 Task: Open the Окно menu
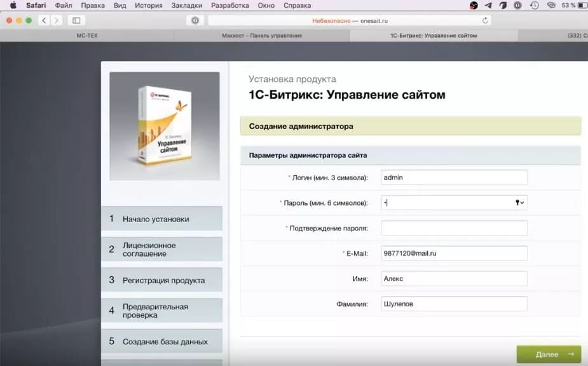pyautogui.click(x=266, y=5)
